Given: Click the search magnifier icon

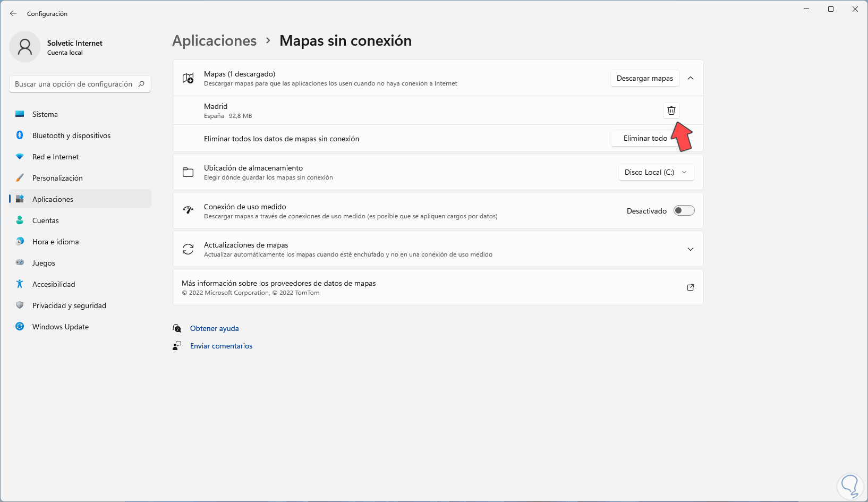Looking at the screenshot, I should (142, 84).
